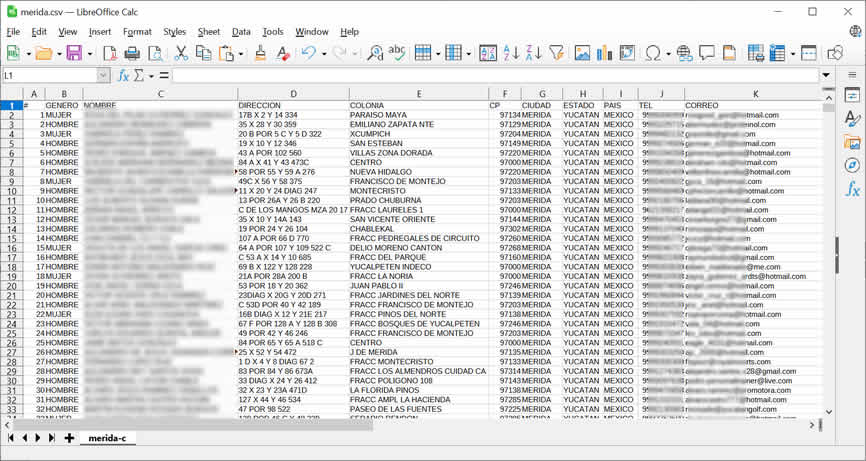Viewport: 866px width, 461px height.
Task: Undo the last action
Action: pos(308,53)
